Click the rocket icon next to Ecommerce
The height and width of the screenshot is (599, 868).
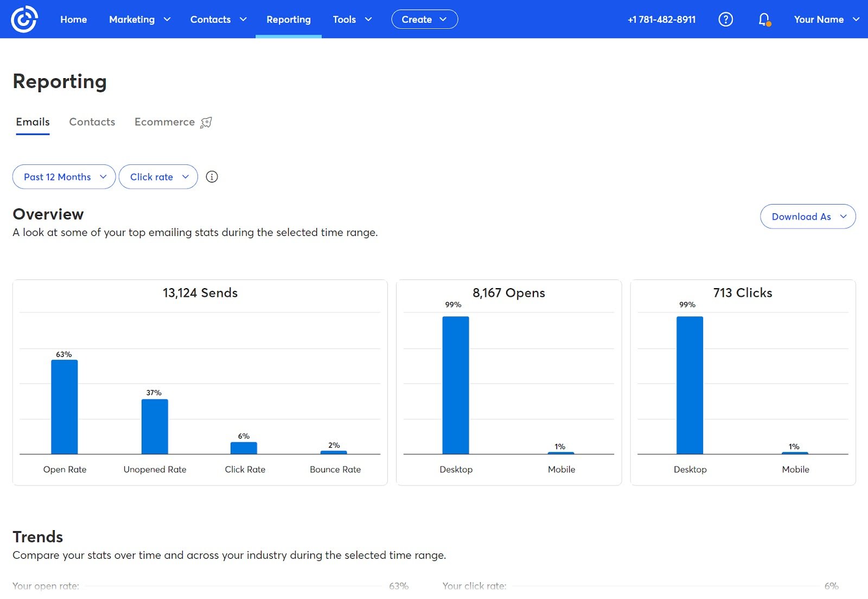206,122
